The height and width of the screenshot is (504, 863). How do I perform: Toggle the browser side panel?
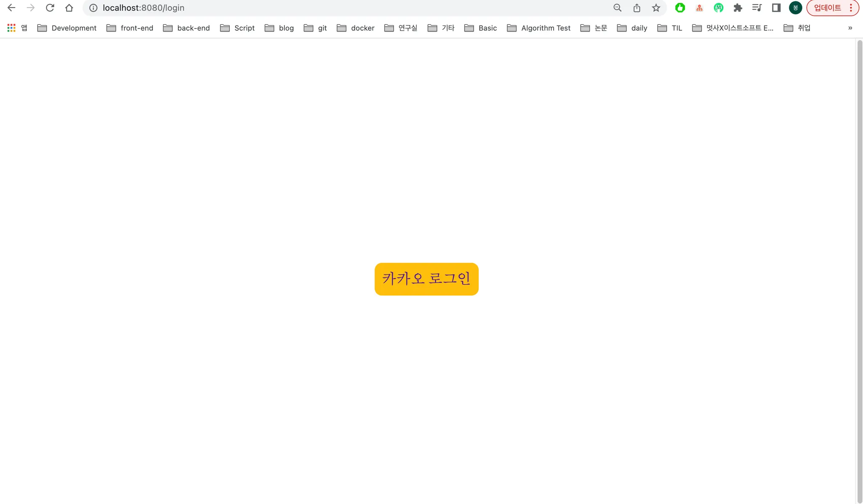pos(776,8)
